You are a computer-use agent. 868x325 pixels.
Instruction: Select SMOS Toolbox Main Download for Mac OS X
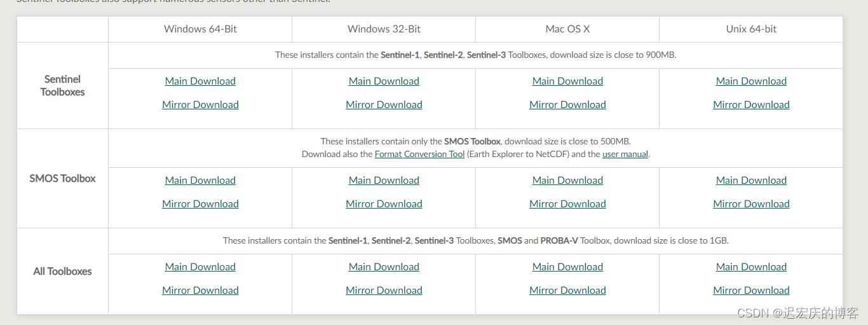(x=567, y=180)
